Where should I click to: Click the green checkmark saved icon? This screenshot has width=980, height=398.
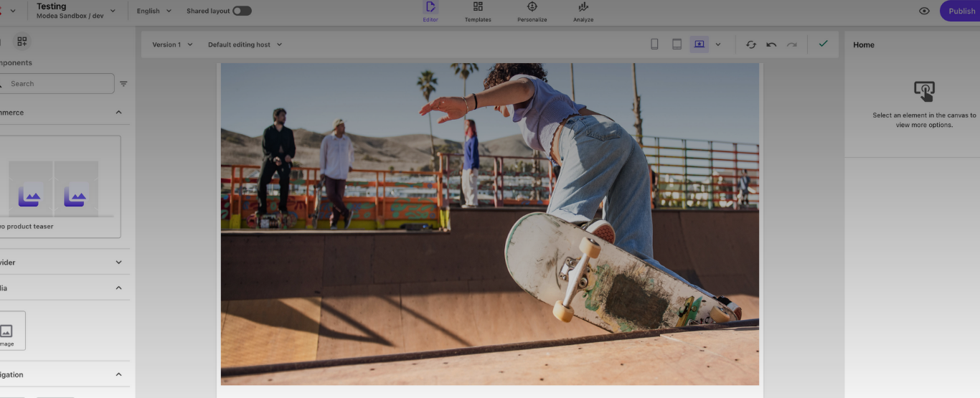(x=823, y=44)
